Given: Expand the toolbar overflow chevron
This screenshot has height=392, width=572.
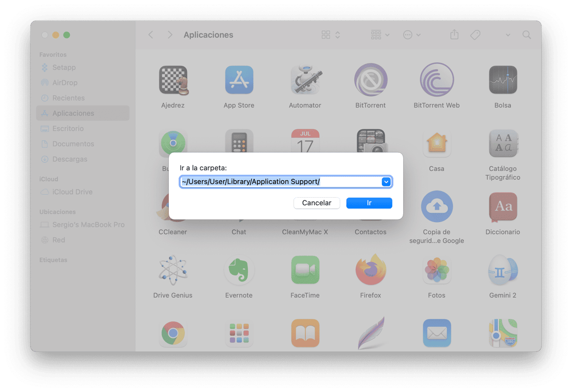Looking at the screenshot, I should (x=508, y=35).
